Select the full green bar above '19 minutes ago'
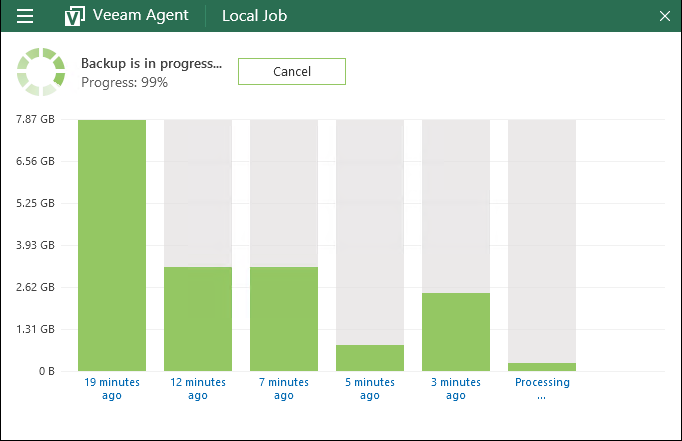Viewport: 682px width, 441px height. tap(112, 245)
